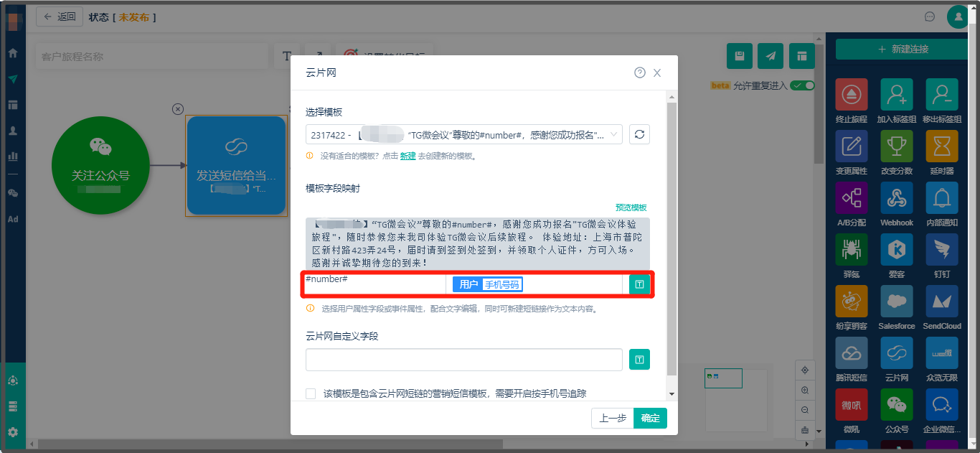
Task: Click the save journey icon button
Action: (740, 56)
